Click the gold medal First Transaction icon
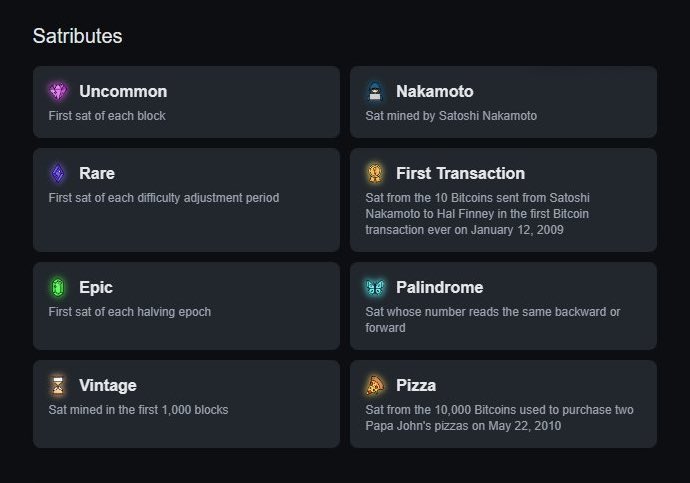This screenshot has height=483, width=690. pos(375,173)
